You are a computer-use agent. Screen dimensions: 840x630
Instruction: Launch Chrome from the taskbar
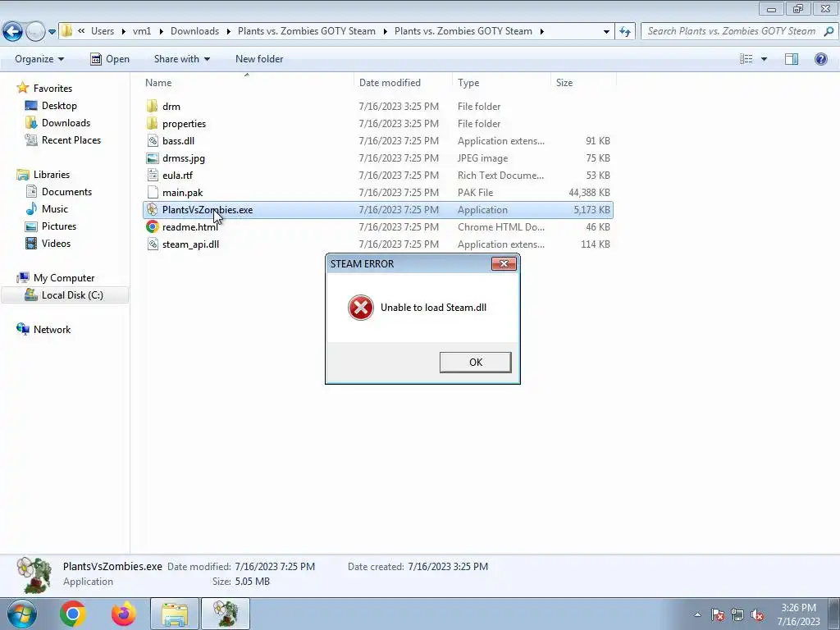pos(73,614)
